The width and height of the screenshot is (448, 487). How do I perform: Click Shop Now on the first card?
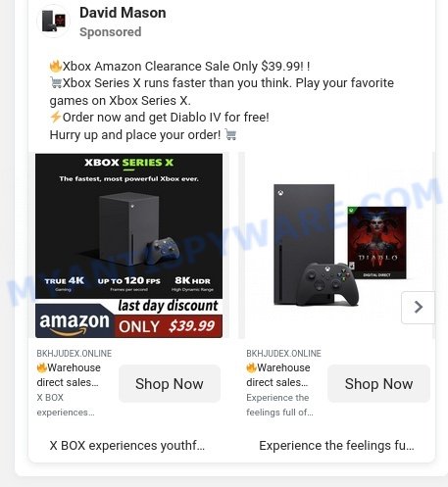[170, 384]
